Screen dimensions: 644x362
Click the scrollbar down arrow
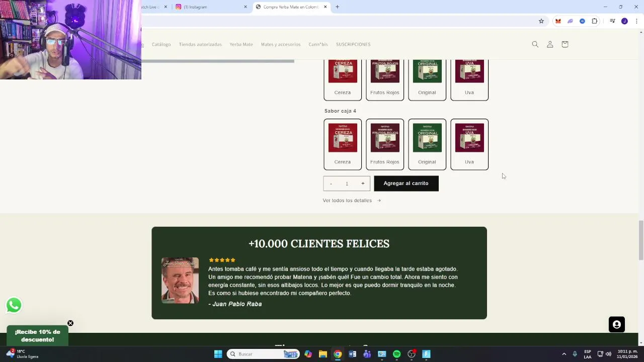[640, 343]
